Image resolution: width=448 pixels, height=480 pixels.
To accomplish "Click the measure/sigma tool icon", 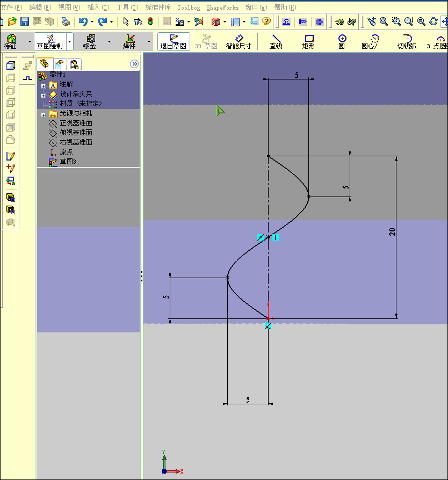I will pyautogui.click(x=180, y=21).
